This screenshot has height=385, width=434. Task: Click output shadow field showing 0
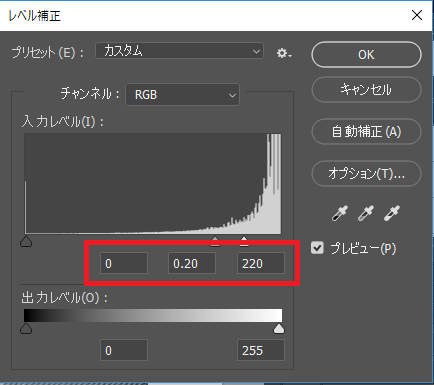click(x=124, y=350)
